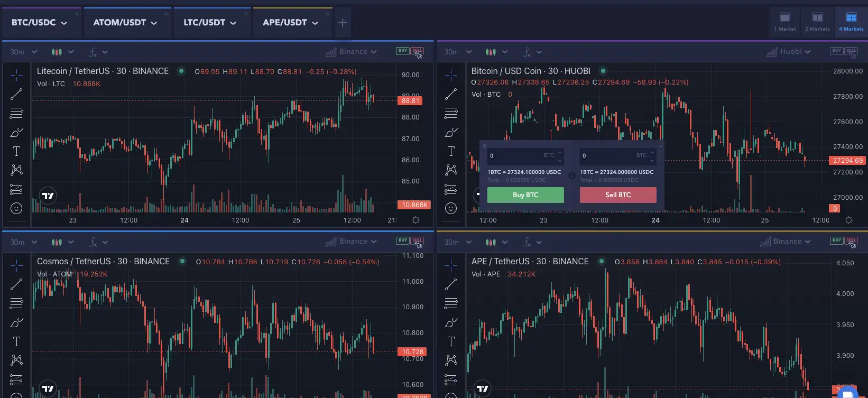Viewport: 868px width, 398px height.
Task: Open chart settings gear on Bitcoin chart
Action: coord(848,220)
